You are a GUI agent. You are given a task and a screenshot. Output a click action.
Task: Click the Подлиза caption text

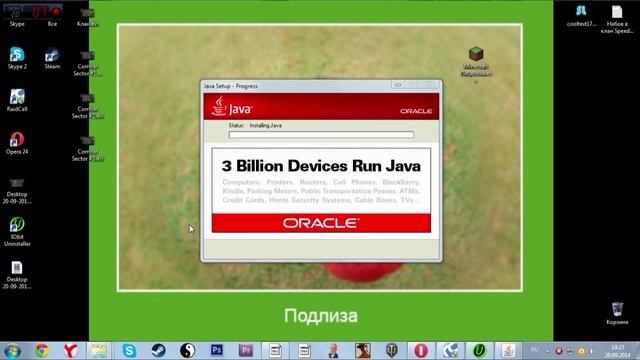pos(321,316)
